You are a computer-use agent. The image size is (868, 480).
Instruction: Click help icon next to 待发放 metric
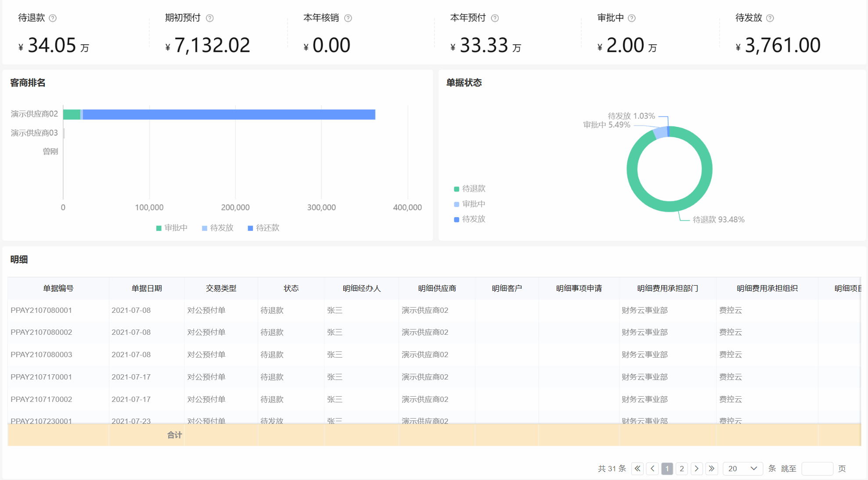(770, 18)
